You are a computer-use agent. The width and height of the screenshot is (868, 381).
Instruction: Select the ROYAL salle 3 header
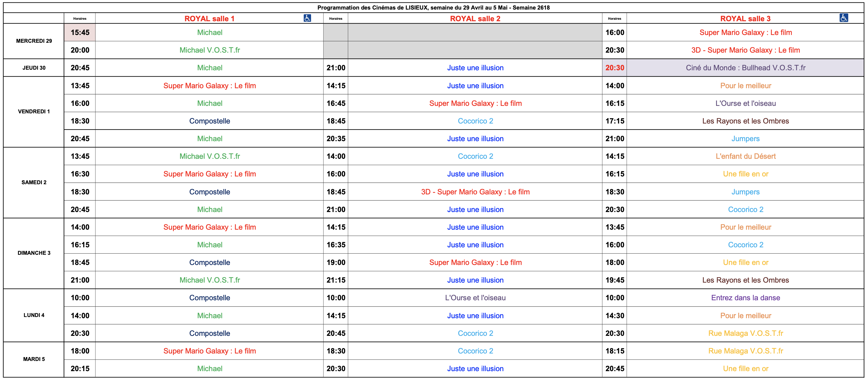point(745,19)
